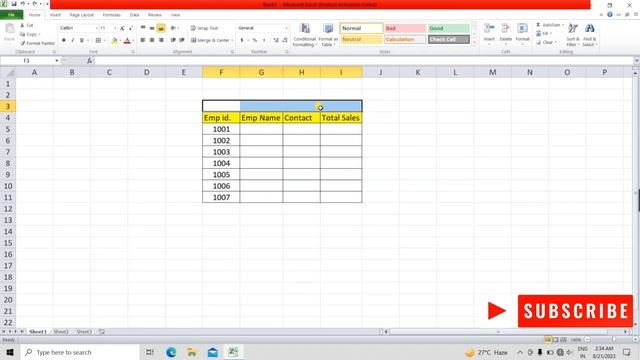Decrease decimal places

pos(285,40)
